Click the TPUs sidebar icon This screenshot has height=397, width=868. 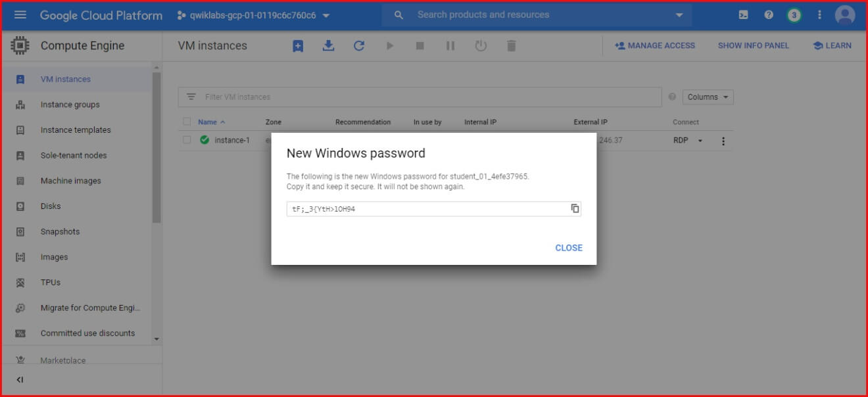(20, 283)
